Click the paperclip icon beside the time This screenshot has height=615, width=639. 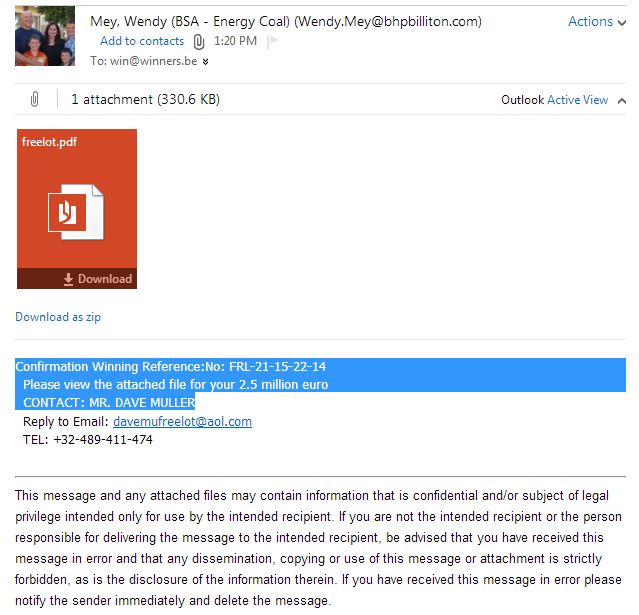[198, 42]
